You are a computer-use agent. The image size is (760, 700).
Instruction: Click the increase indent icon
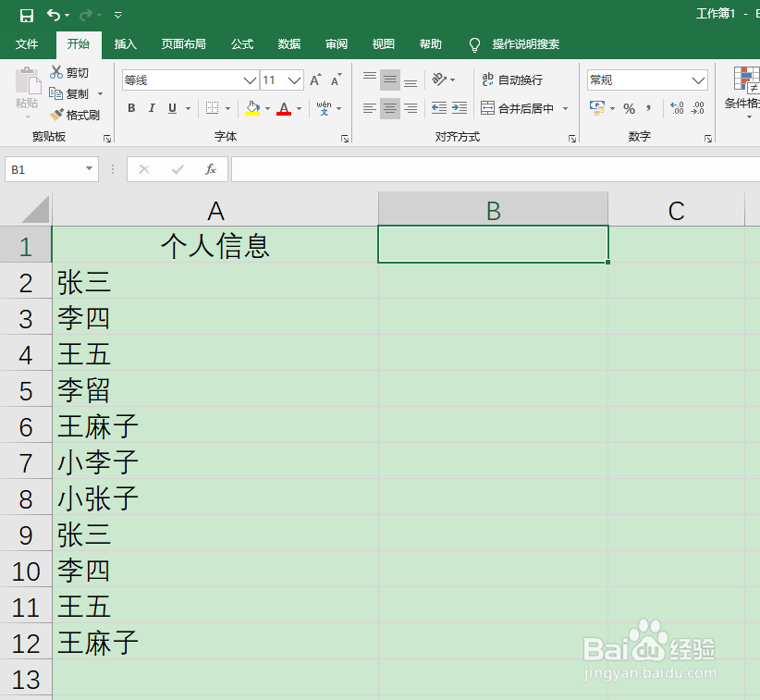pos(459,108)
